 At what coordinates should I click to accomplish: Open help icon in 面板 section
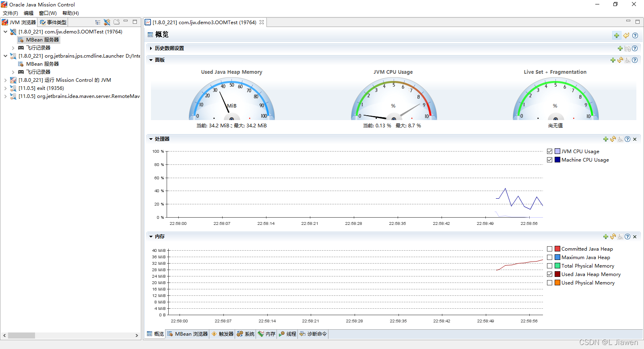tap(635, 60)
